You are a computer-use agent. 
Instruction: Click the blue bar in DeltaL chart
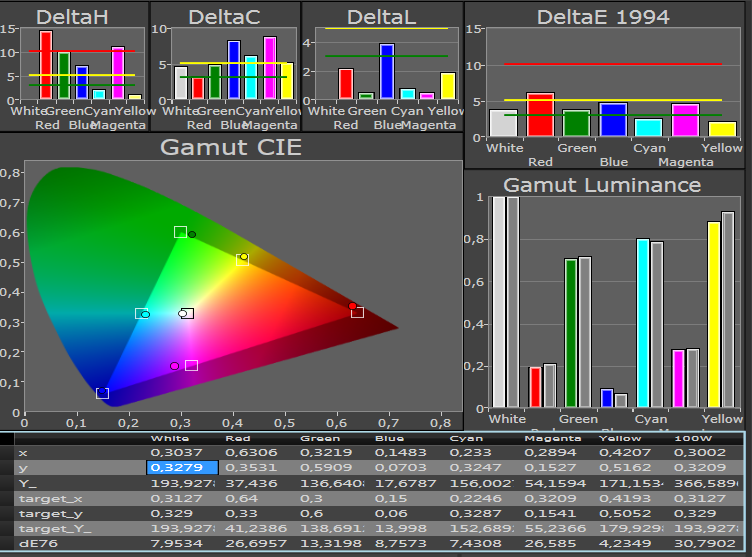pyautogui.click(x=387, y=72)
